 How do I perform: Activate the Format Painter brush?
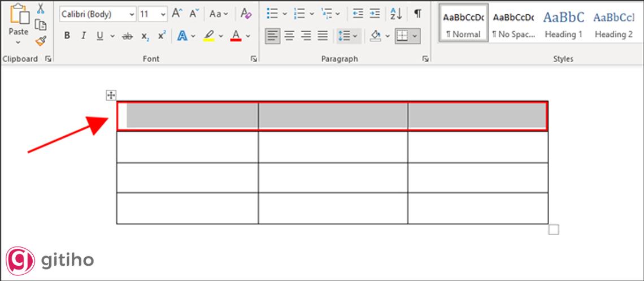40,41
